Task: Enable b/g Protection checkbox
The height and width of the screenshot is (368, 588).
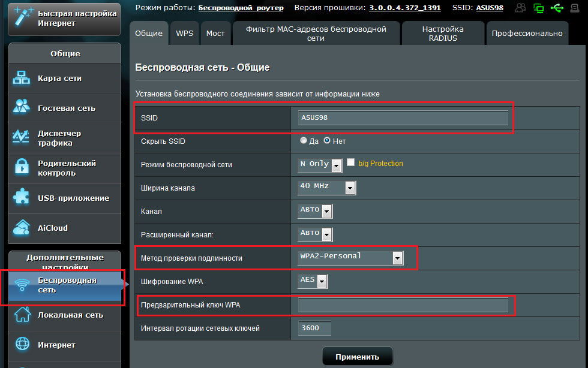Action: tap(351, 162)
